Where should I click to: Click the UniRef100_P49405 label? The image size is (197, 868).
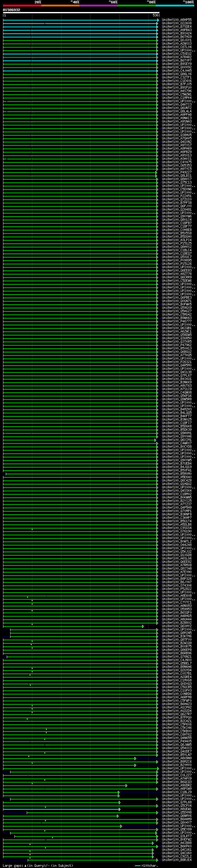(176, 741)
